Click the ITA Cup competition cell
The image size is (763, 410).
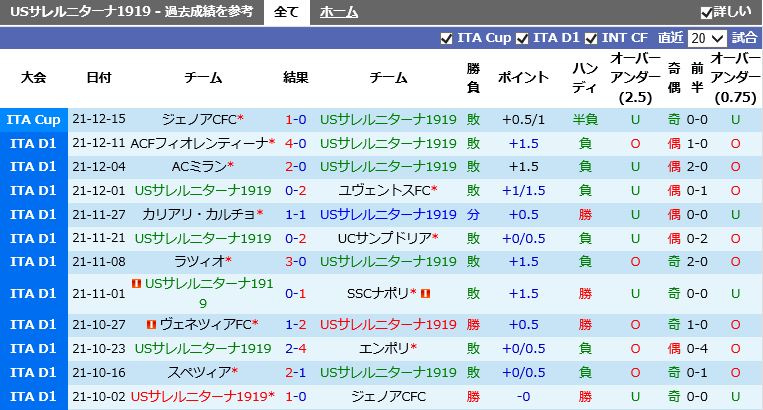pos(34,120)
